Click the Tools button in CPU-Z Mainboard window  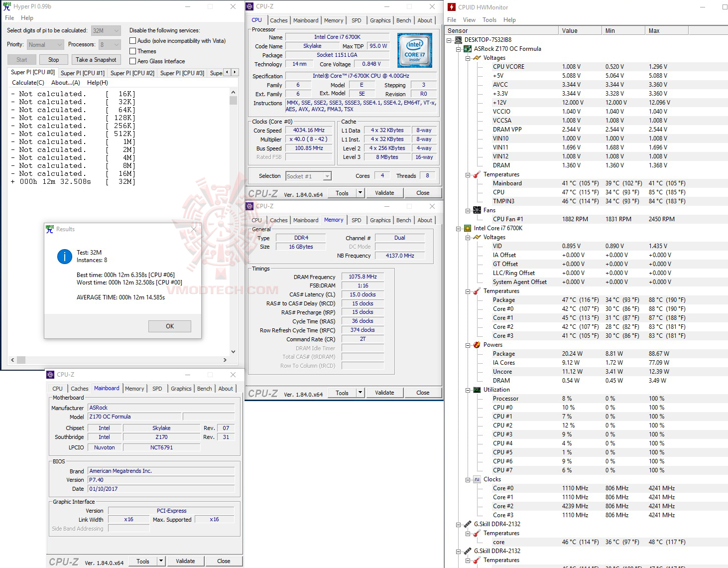pos(143,561)
